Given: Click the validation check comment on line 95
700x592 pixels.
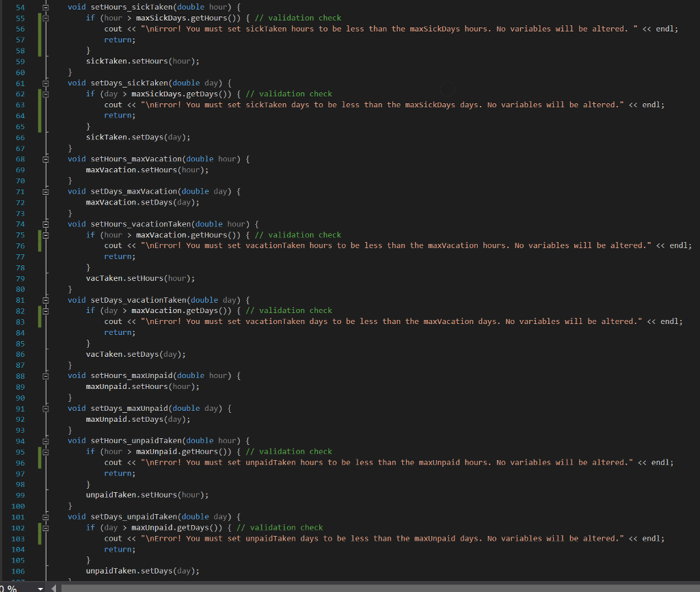Looking at the screenshot, I should point(289,451).
